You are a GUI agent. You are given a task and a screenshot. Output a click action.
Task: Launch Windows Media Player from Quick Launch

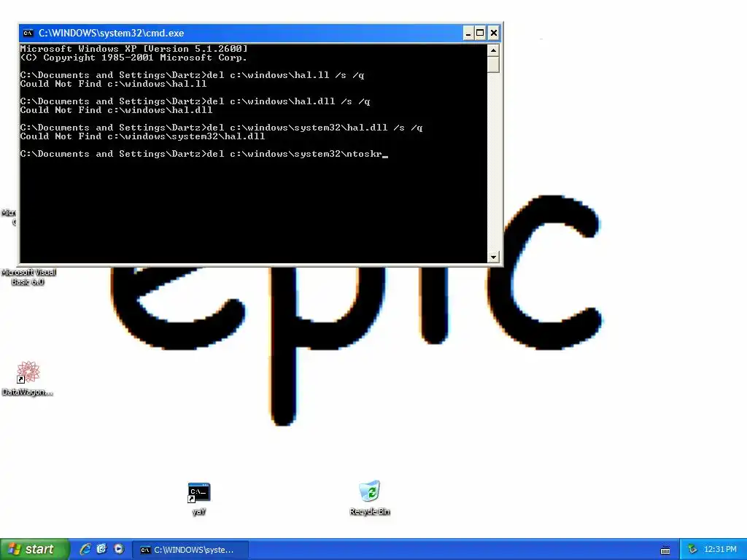click(x=118, y=549)
